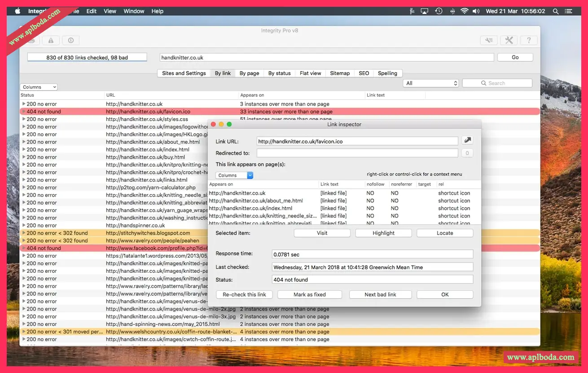Open the wrench and screwdriver preferences icon
Screen dimensions: 588x373
click(x=509, y=40)
